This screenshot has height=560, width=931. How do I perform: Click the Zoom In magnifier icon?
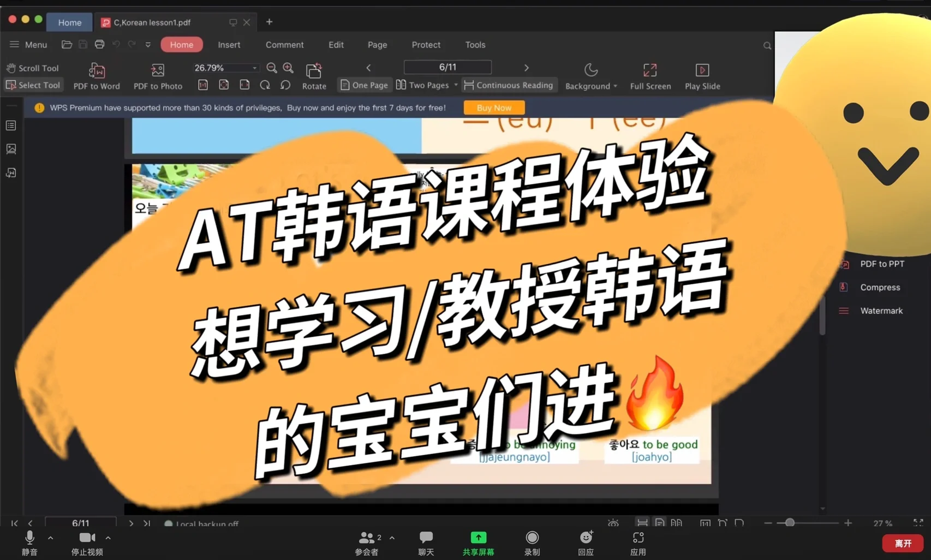coord(288,68)
